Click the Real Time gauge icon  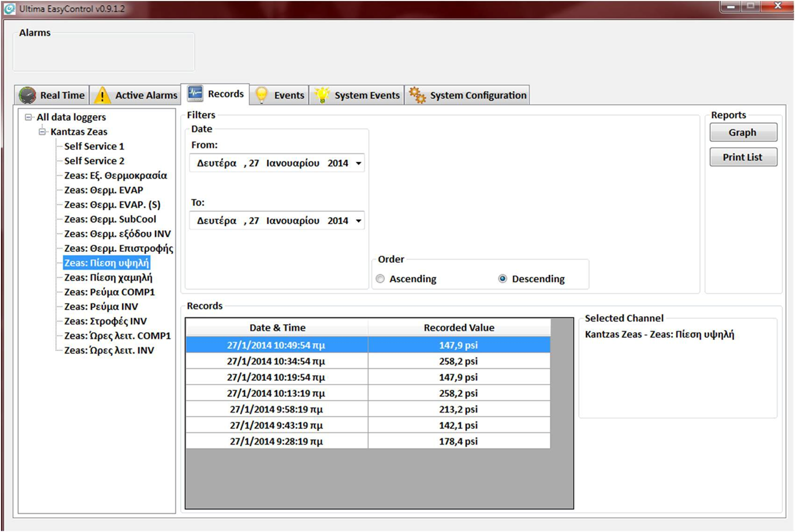pyautogui.click(x=28, y=95)
